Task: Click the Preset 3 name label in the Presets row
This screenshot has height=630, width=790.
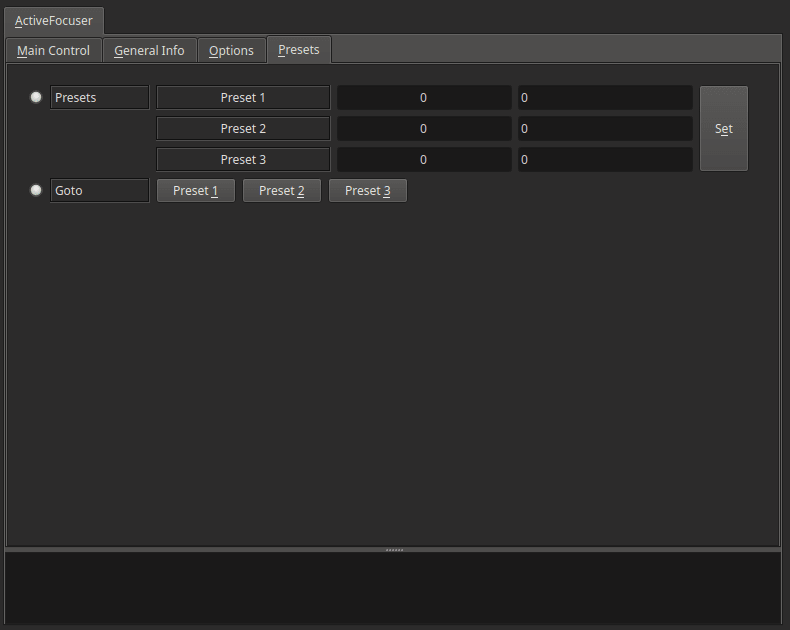Action: coord(243,160)
